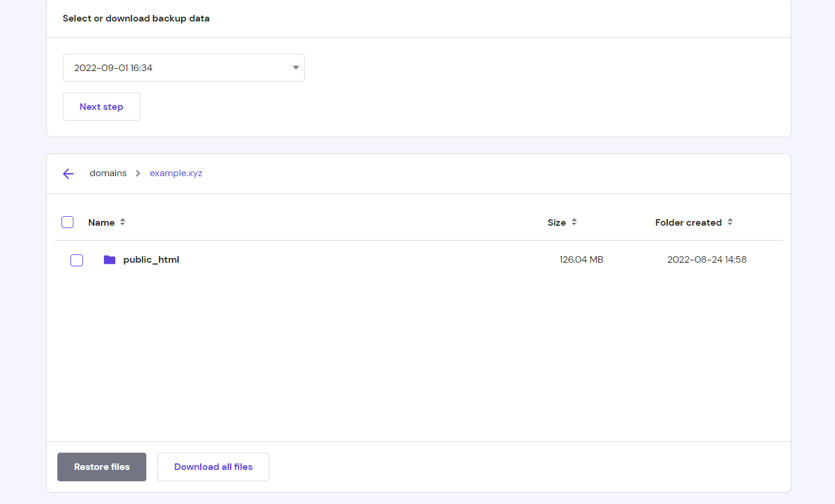The height and width of the screenshot is (504, 835).
Task: Click the back arrow icon
Action: point(68,174)
